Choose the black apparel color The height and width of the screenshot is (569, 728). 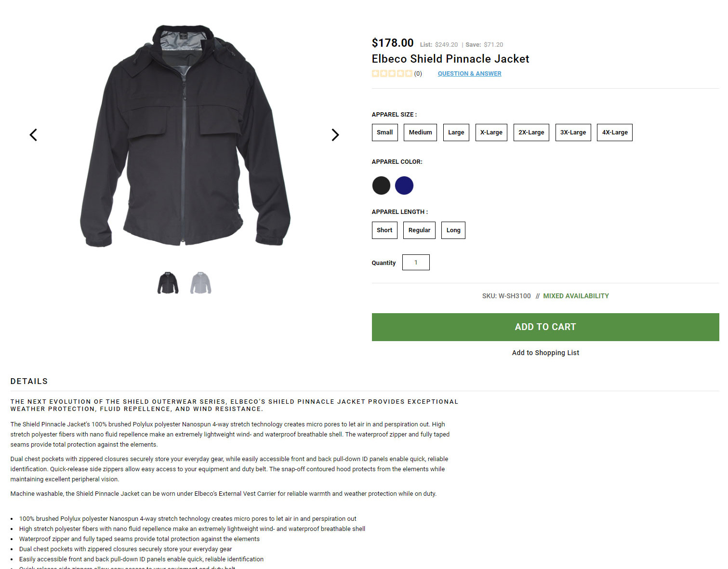point(381,185)
